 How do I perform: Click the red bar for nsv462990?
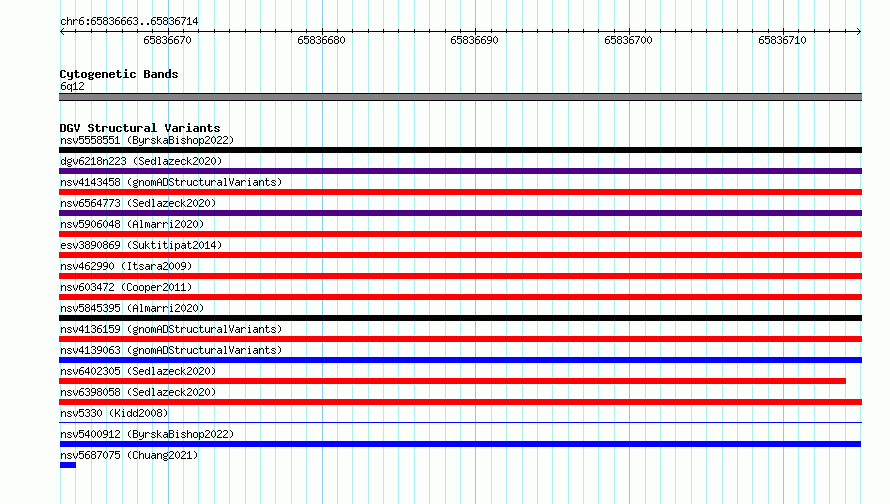coord(460,276)
